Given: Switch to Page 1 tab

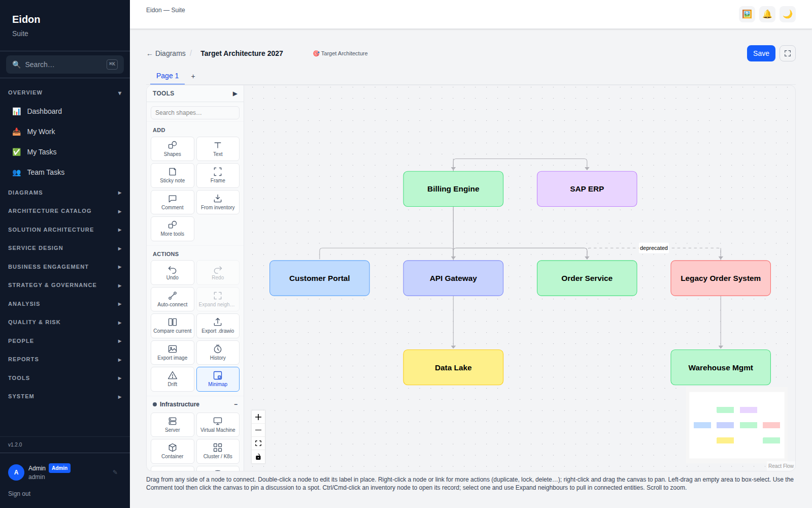Looking at the screenshot, I should coord(167,76).
